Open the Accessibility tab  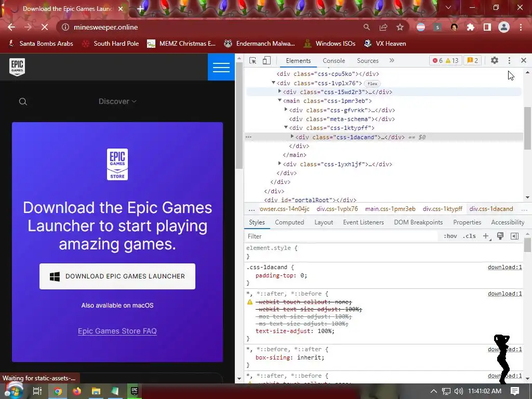coord(508,222)
